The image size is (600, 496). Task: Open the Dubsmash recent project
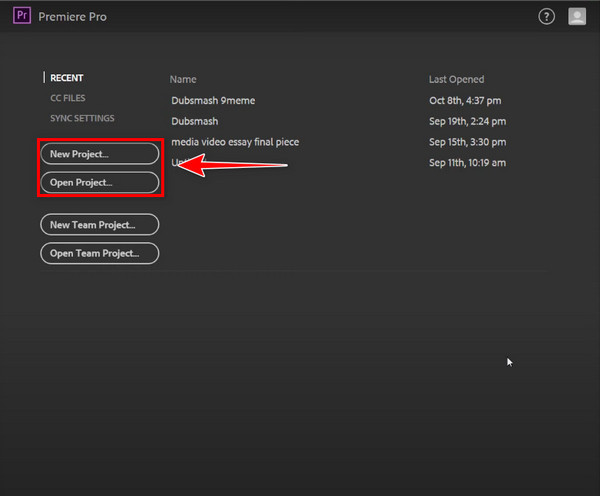[x=195, y=121]
